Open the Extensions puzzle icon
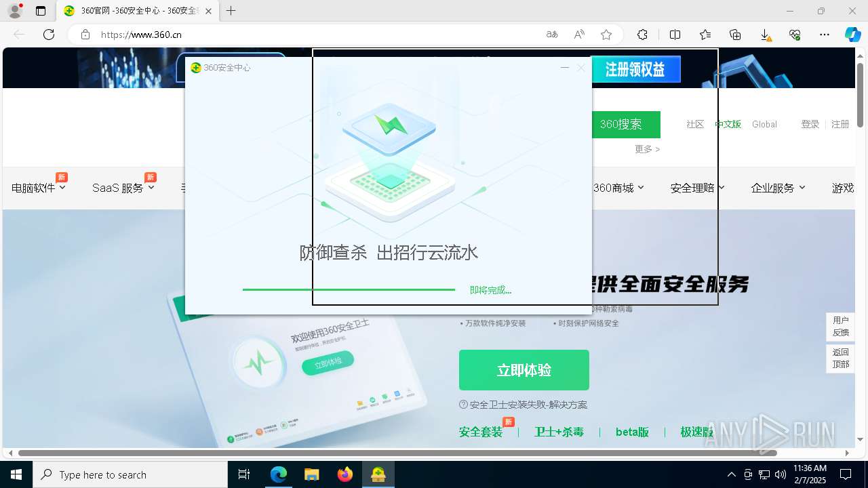 pyautogui.click(x=642, y=35)
